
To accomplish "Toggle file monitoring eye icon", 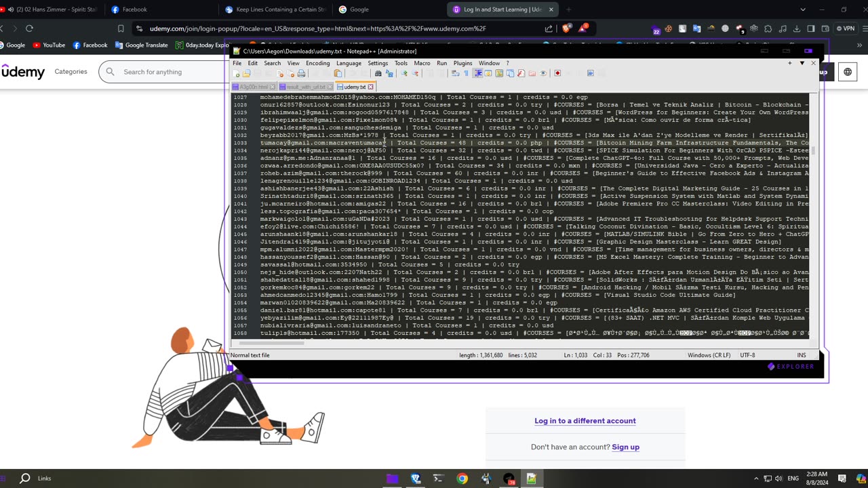I will point(543,73).
